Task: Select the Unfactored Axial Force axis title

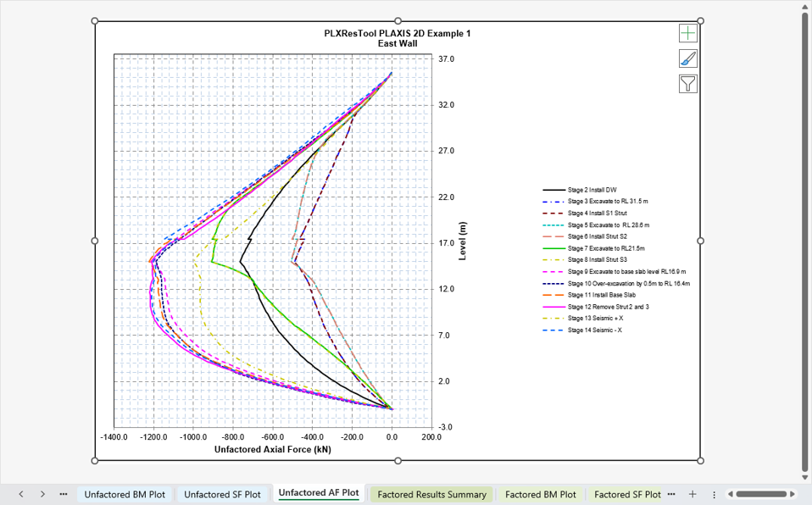Action: click(272, 450)
